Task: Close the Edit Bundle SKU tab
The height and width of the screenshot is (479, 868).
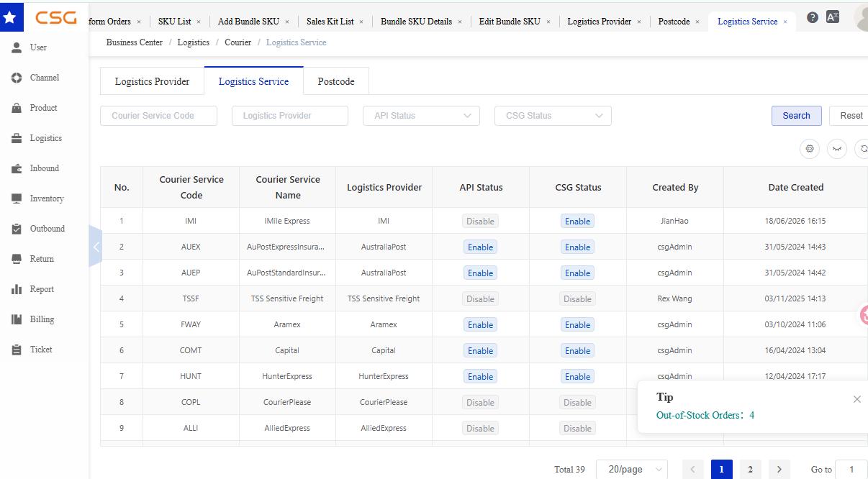Action: click(548, 22)
